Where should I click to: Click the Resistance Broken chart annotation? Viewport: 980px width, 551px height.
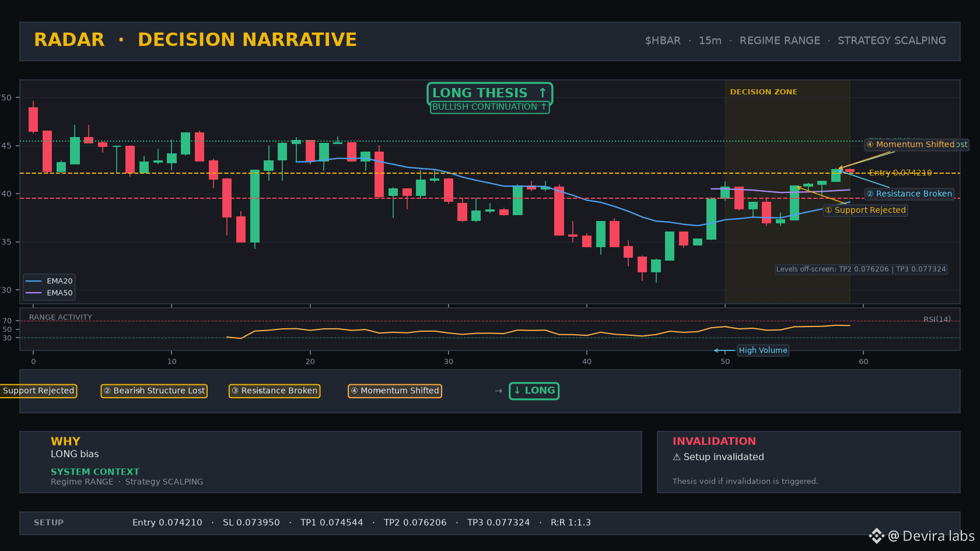tap(909, 194)
